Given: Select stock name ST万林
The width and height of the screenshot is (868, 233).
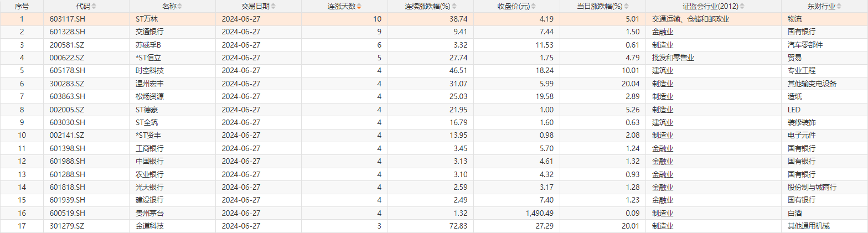Looking at the screenshot, I should click(147, 19).
